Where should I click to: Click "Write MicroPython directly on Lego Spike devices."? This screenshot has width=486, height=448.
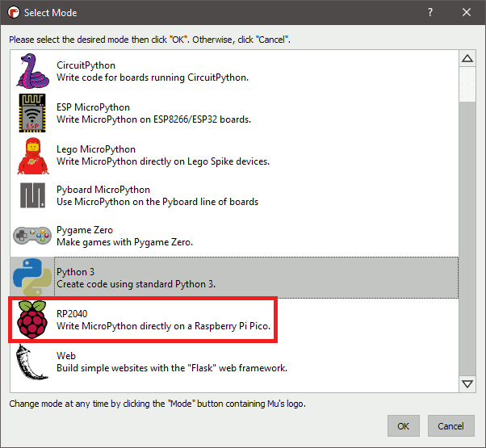[163, 161]
